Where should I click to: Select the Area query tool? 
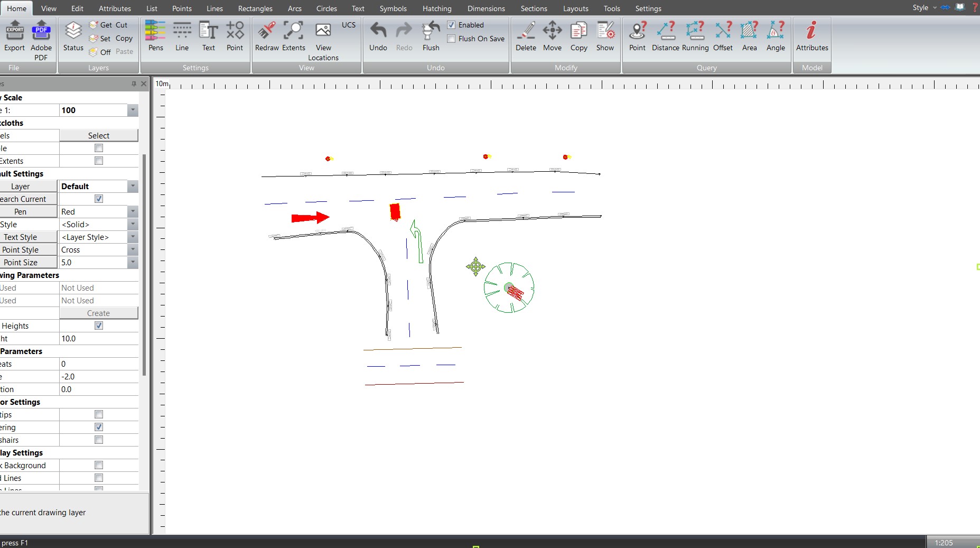point(749,31)
